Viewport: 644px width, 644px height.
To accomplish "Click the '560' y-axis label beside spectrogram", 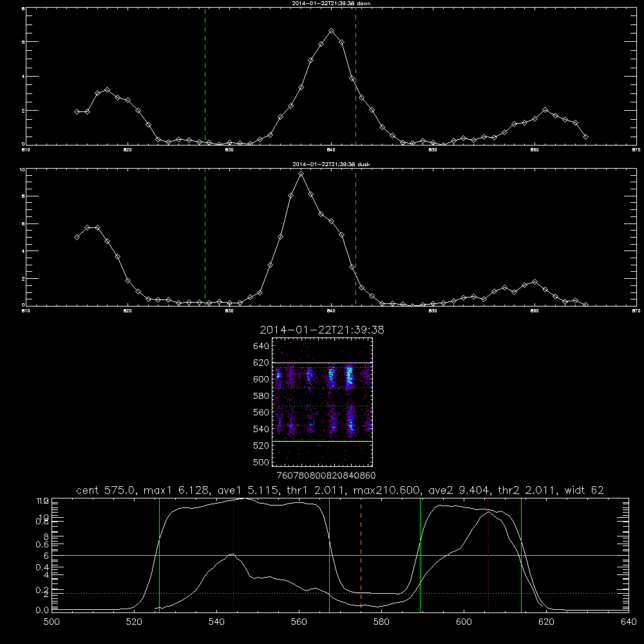I will point(261,412).
